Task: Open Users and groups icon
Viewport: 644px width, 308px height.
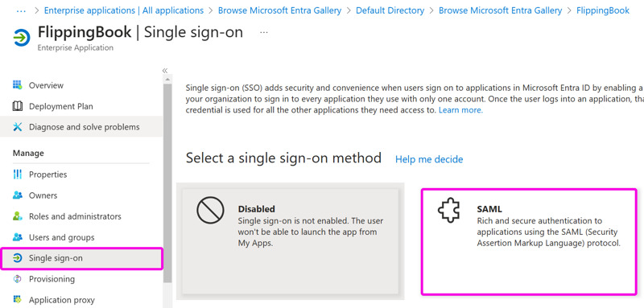Action: pos(17,237)
